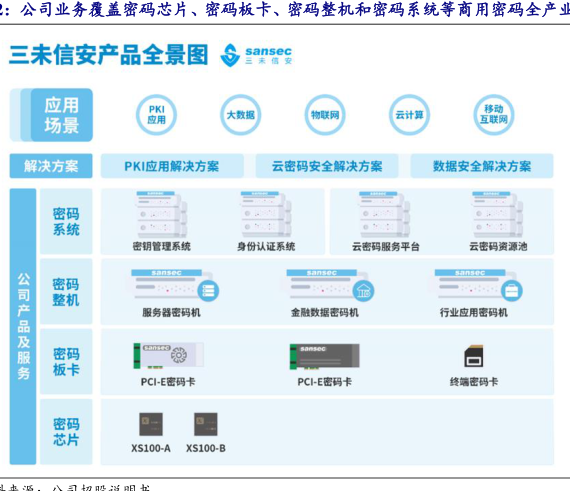Click the dark gray PCI-E密码卡 card image
The image size is (570, 491).
click(324, 357)
